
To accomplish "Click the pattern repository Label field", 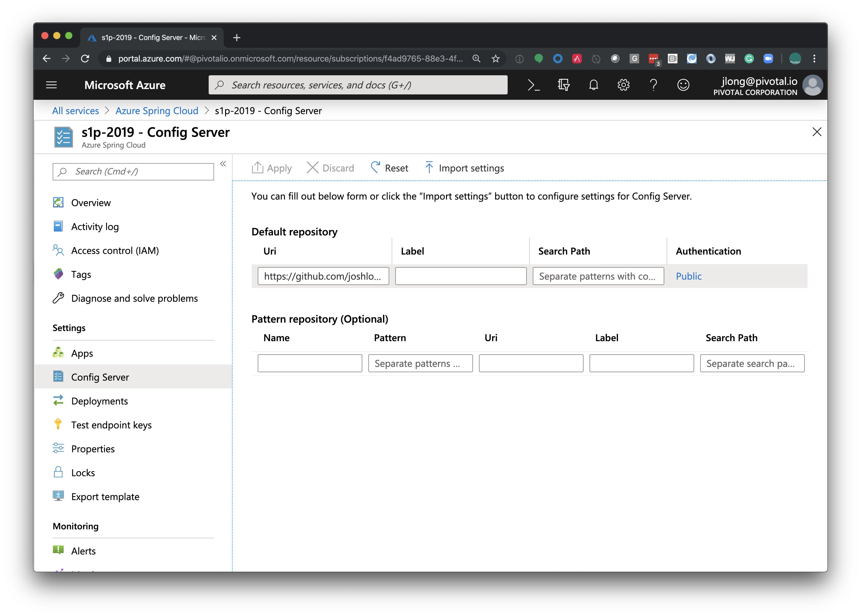I will pyautogui.click(x=642, y=363).
